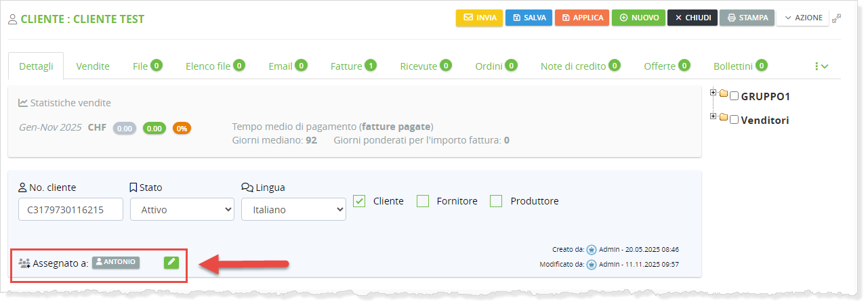
Task: Uncheck the Cliente checkbox
Action: click(360, 201)
